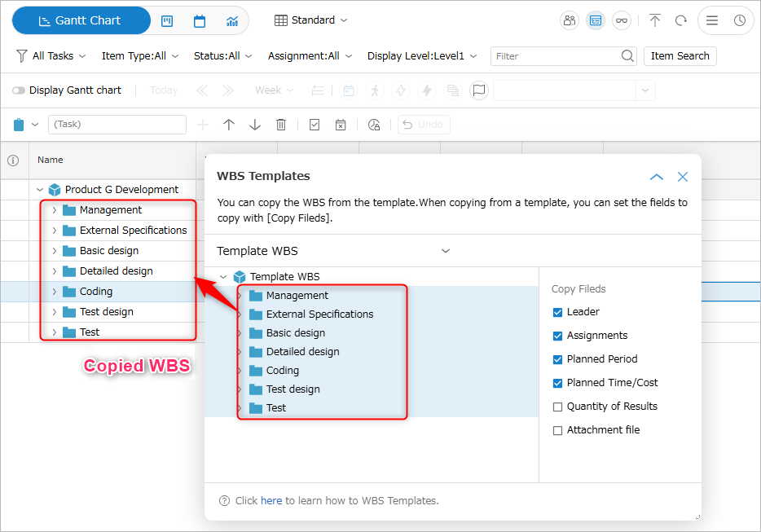The height and width of the screenshot is (532, 761).
Task: Open the Standard layout dropdown
Action: point(311,20)
